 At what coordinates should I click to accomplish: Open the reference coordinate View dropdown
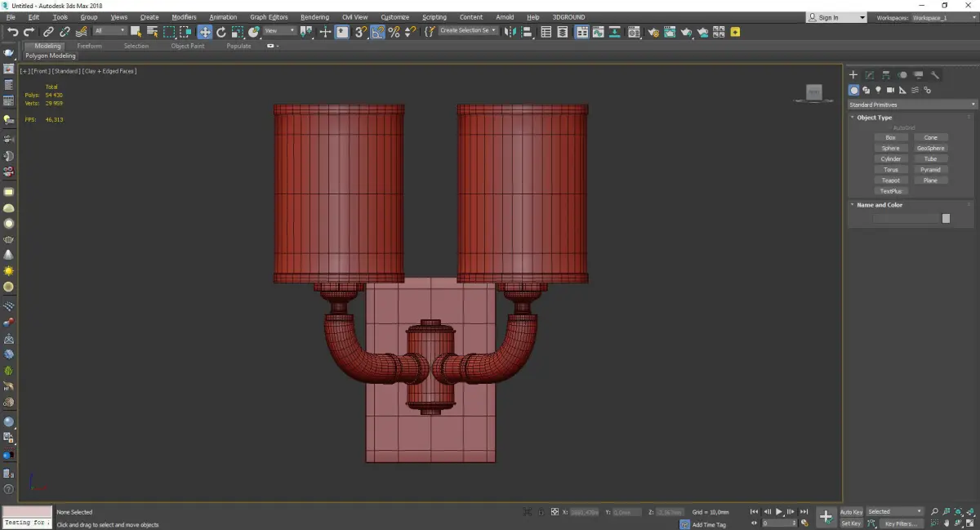pyautogui.click(x=279, y=31)
